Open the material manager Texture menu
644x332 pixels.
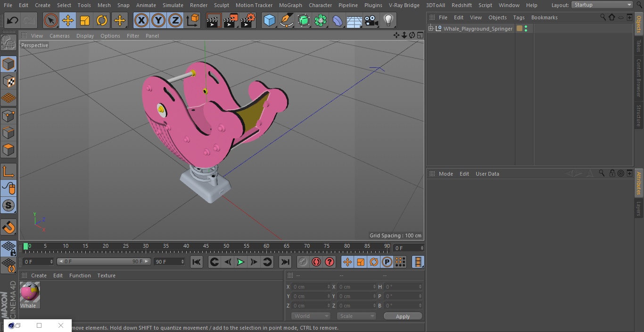pyautogui.click(x=106, y=275)
